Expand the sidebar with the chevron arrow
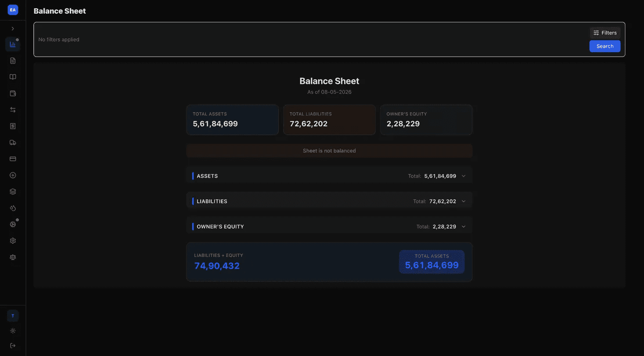The width and height of the screenshot is (644, 356). point(13,28)
